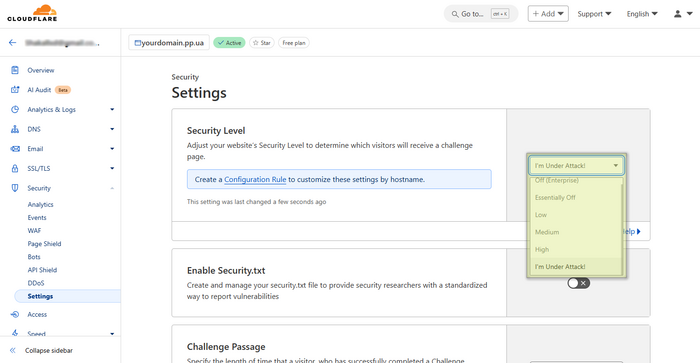Expand the Email submenu arrow

coord(112,149)
